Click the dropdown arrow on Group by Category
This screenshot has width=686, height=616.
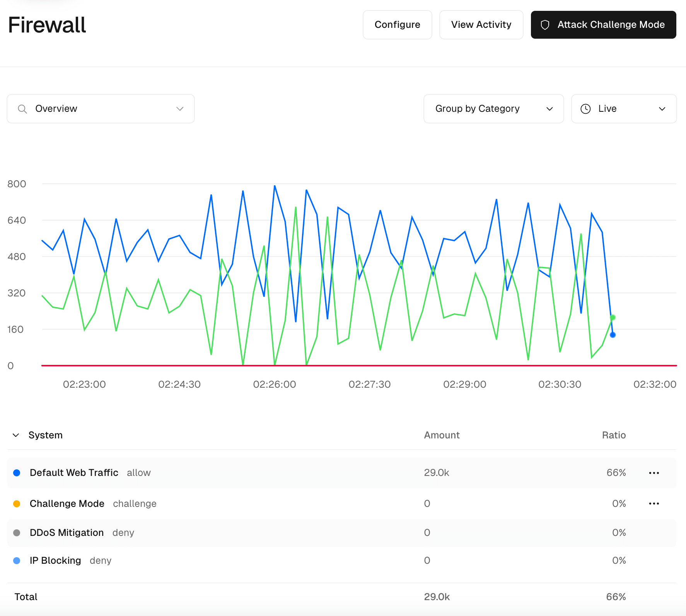click(x=549, y=109)
